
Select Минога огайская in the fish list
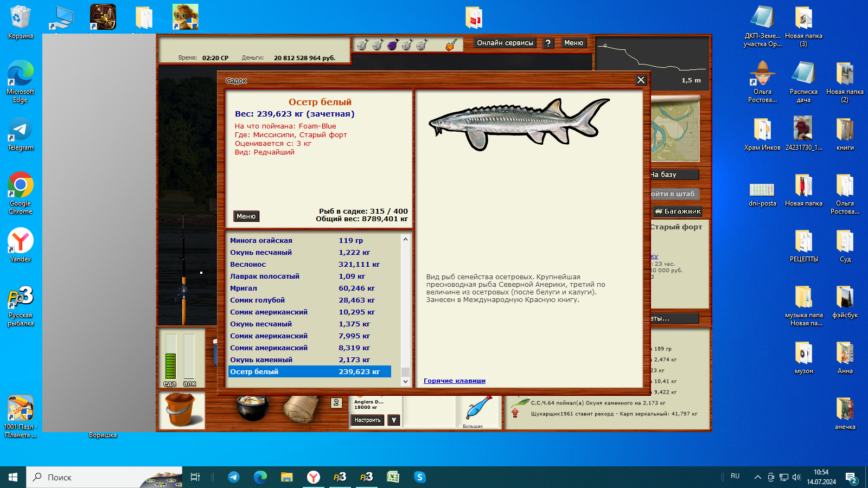[310, 240]
